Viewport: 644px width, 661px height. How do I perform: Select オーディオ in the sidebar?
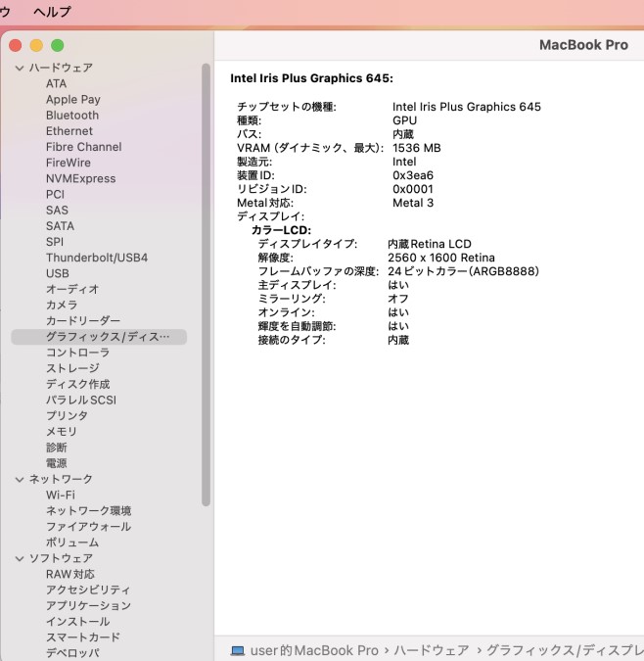click(72, 289)
